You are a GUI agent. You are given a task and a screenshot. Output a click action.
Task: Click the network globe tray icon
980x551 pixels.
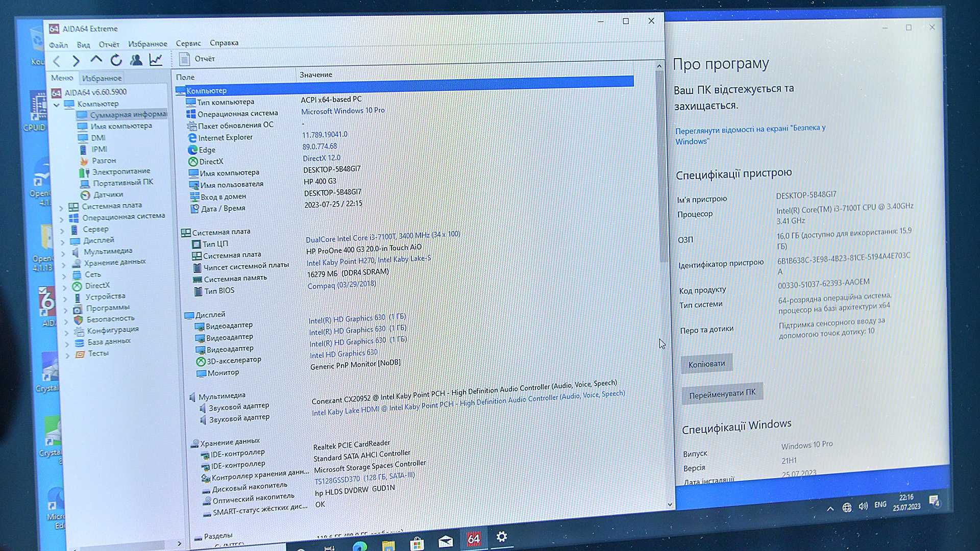tap(847, 507)
